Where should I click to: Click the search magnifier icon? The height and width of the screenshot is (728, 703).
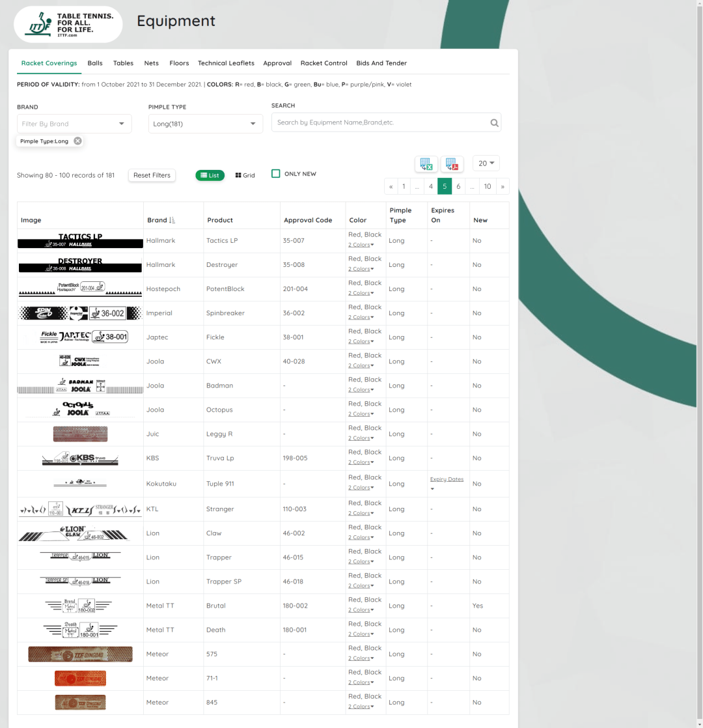pyautogui.click(x=494, y=122)
